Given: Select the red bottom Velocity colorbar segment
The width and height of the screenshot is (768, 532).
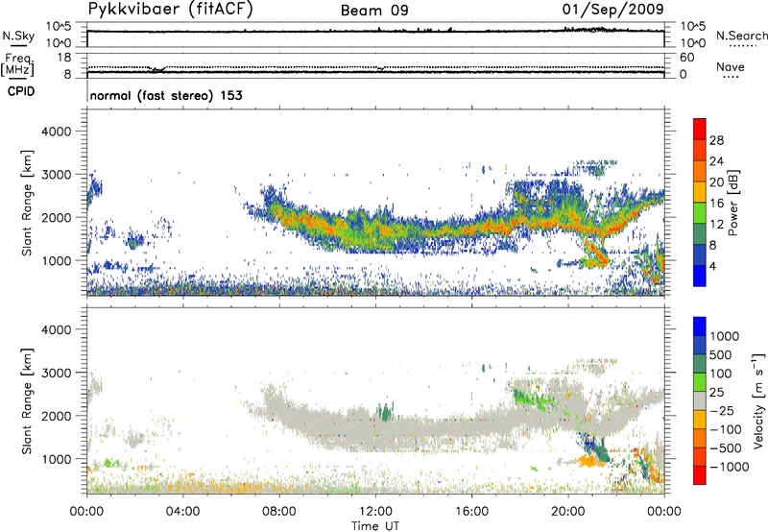Looking at the screenshot, I should (x=700, y=475).
